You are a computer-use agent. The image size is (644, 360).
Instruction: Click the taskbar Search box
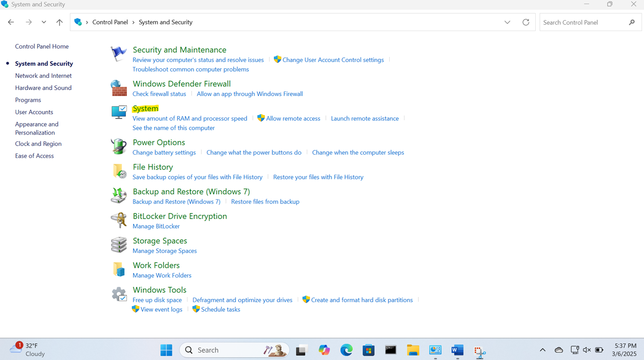(234, 350)
